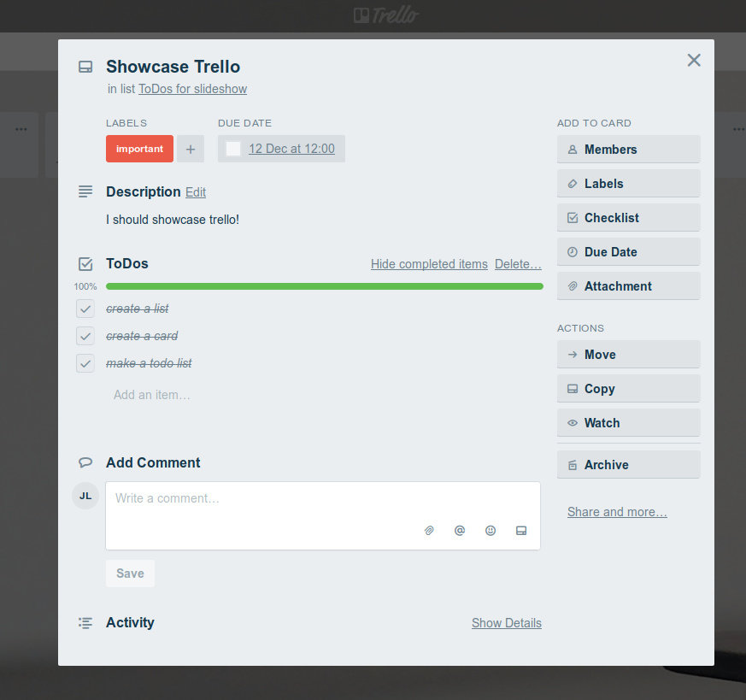
Task: Click the Trello logo at the top
Action: (x=386, y=15)
